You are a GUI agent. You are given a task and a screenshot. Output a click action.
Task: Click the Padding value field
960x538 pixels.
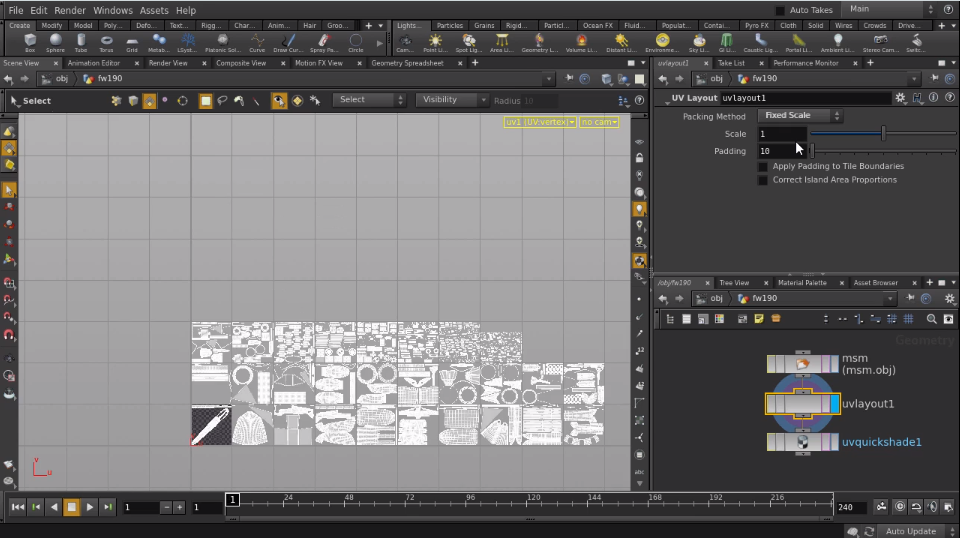(x=782, y=151)
